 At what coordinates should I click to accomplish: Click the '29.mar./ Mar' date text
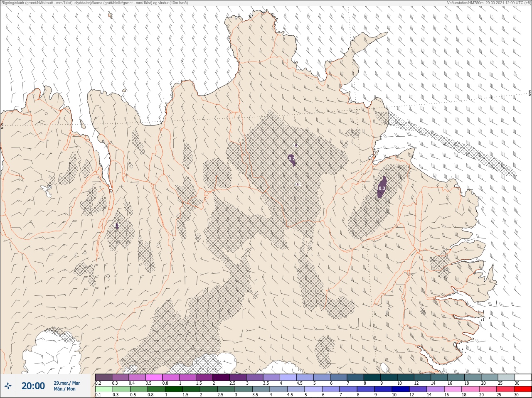click(x=66, y=383)
